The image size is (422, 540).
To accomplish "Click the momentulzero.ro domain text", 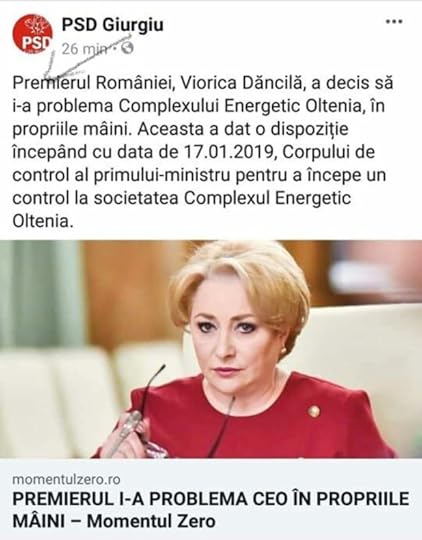I will [x=66, y=479].
